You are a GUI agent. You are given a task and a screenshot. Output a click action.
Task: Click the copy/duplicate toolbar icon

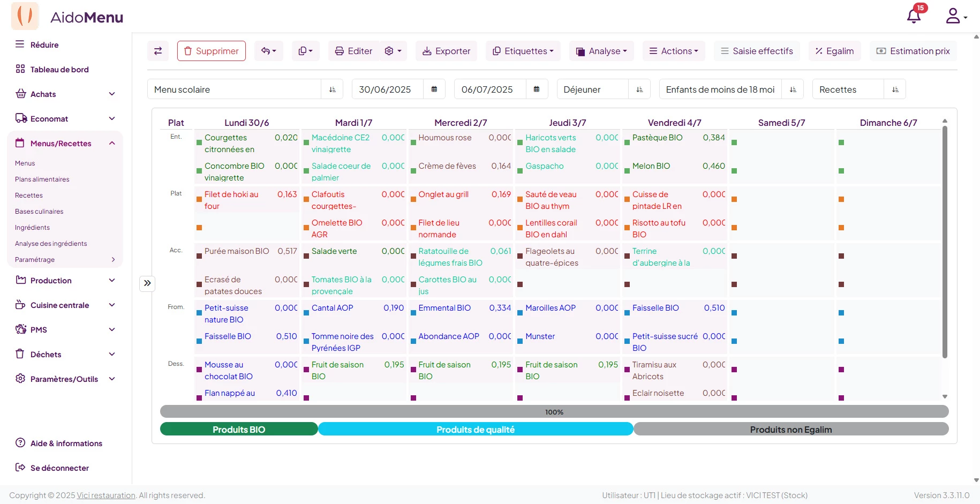coord(305,51)
